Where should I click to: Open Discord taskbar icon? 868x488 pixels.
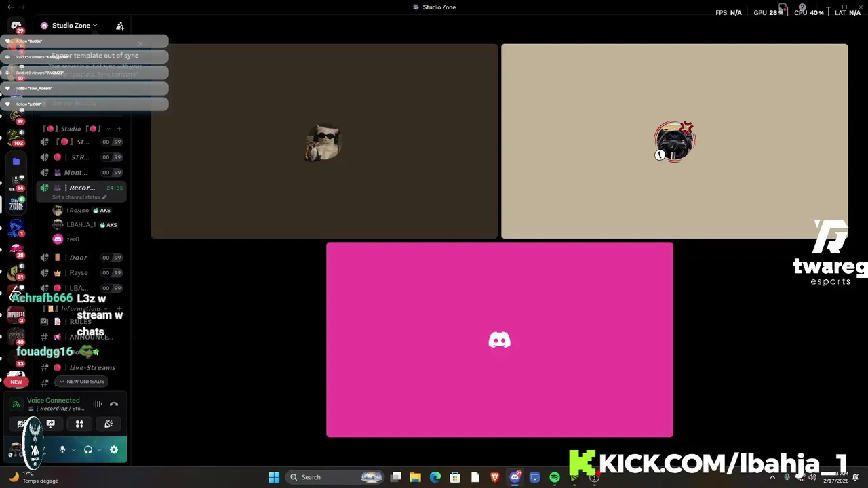515,477
